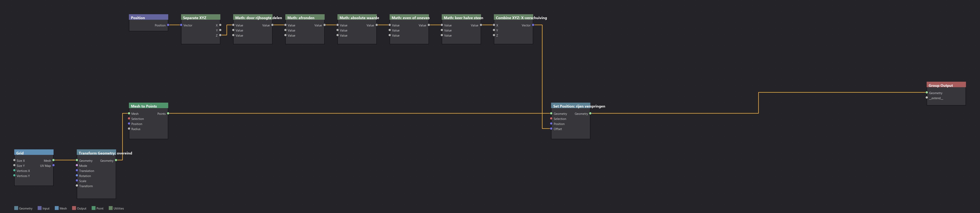Select the red Group Output node header
The image size is (980, 213).
click(946, 85)
